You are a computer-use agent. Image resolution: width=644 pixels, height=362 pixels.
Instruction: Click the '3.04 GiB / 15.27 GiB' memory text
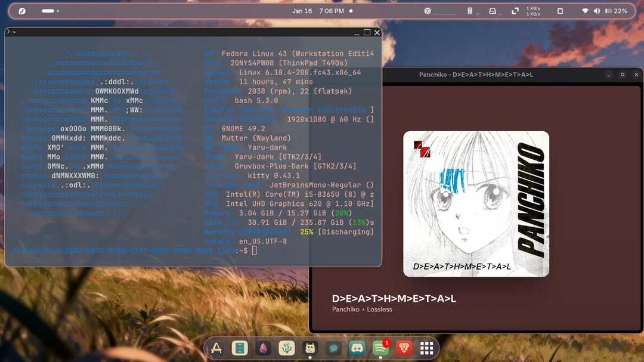(283, 214)
